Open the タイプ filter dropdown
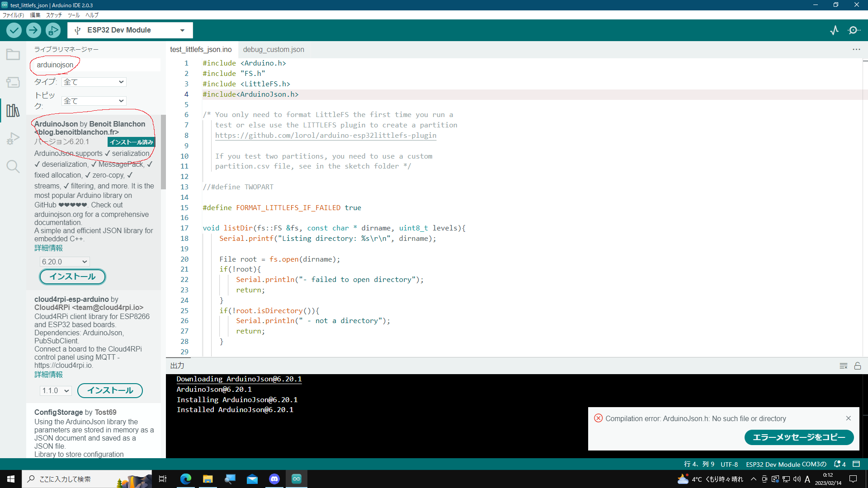 tap(94, 82)
